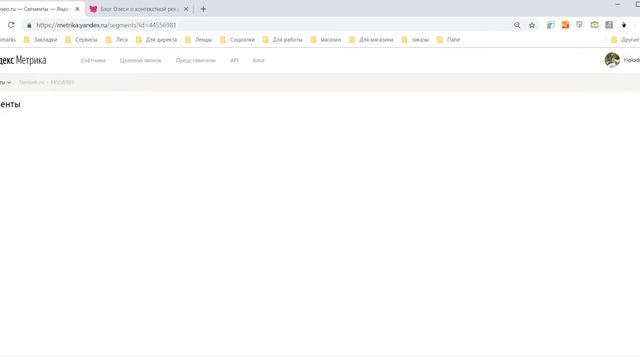Open Целевой звонок menu item

140,60
